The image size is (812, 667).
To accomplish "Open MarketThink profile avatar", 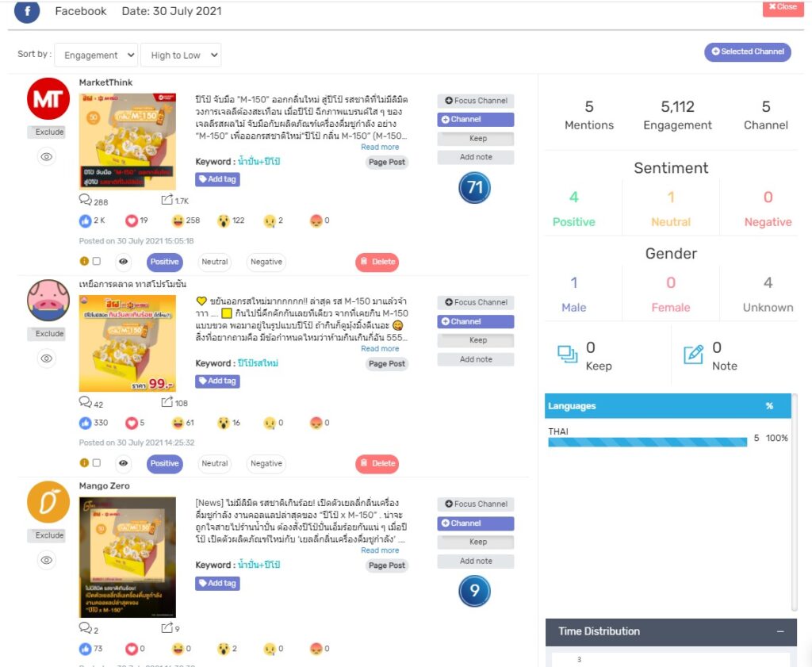I will 48,99.
